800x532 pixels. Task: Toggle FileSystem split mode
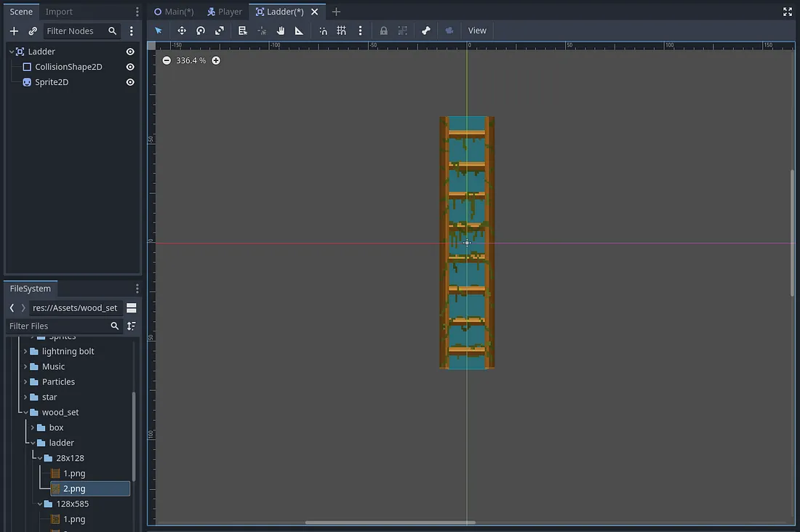[131, 307]
